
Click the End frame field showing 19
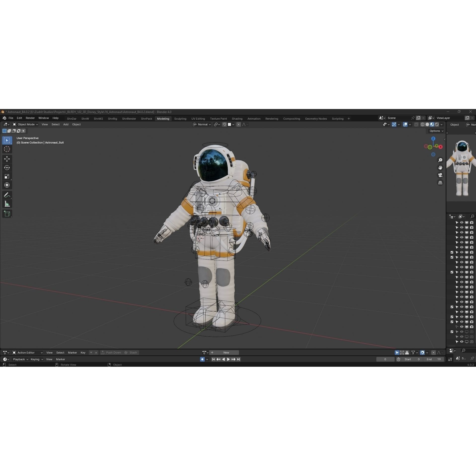[434, 359]
